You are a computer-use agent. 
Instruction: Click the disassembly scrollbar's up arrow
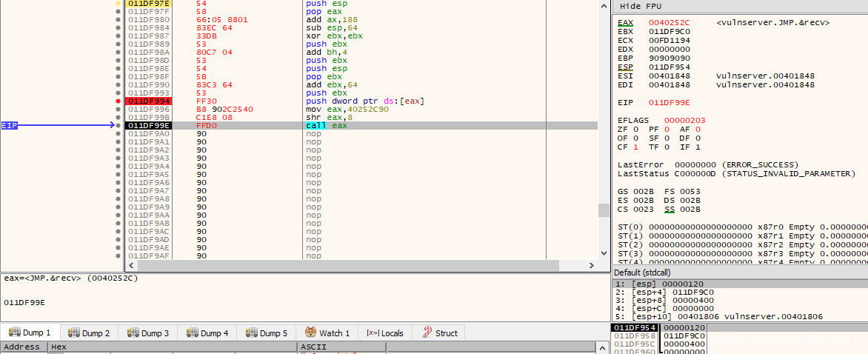(603, 4)
